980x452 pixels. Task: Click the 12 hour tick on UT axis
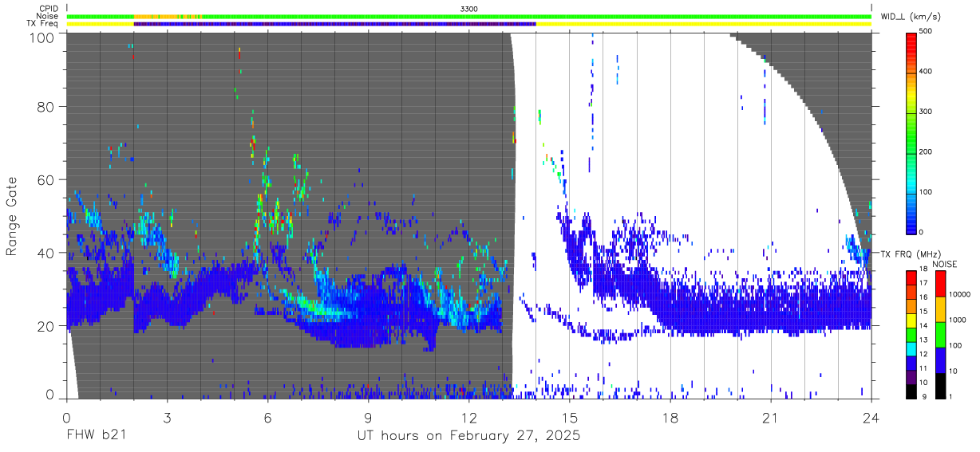pyautogui.click(x=468, y=417)
